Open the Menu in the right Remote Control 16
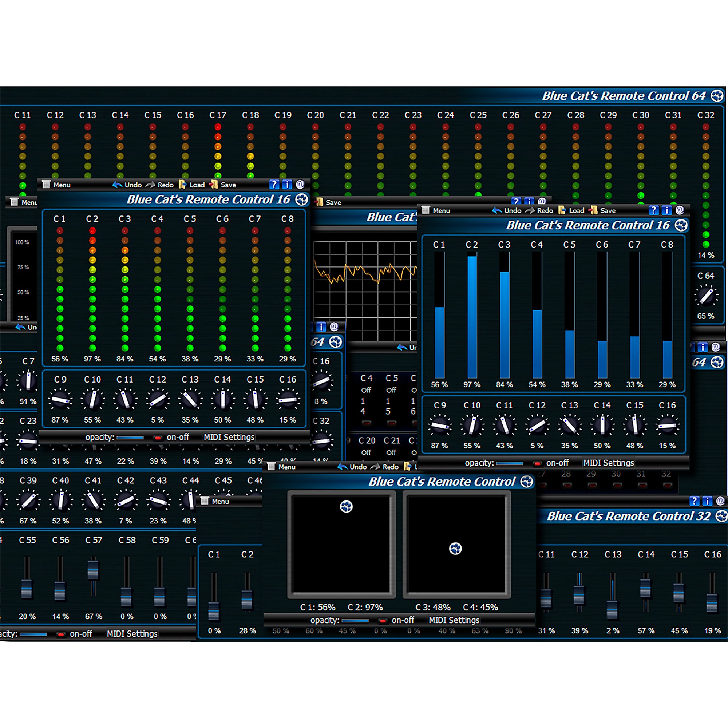 tap(441, 210)
